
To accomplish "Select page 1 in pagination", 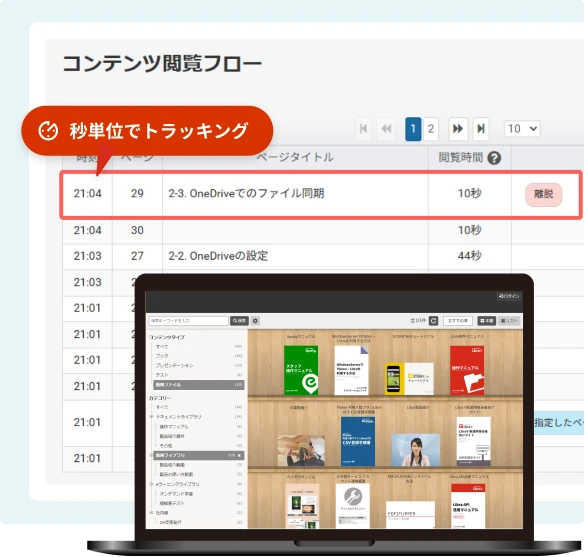I will click(413, 129).
